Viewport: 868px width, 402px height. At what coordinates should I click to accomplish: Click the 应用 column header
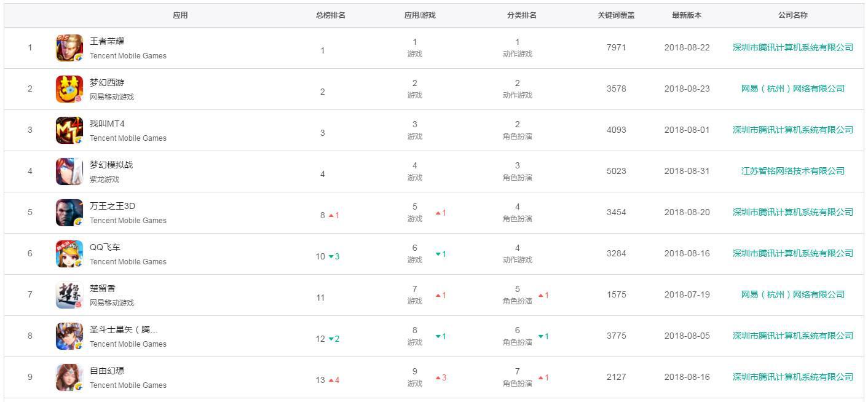(x=180, y=15)
